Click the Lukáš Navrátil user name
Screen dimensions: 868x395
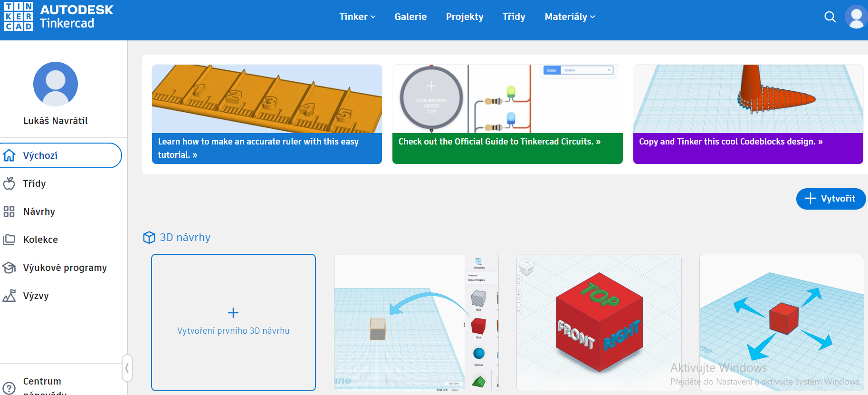point(56,121)
